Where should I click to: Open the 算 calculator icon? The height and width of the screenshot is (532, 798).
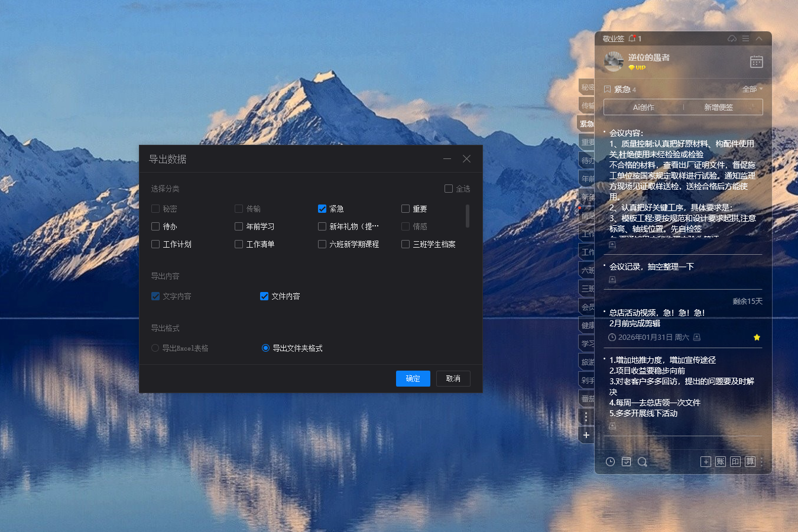click(750, 462)
